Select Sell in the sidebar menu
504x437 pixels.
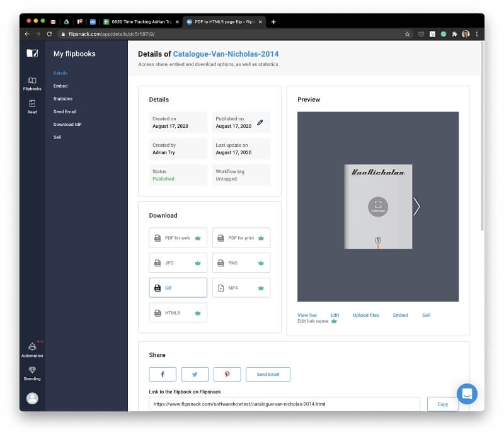click(57, 137)
